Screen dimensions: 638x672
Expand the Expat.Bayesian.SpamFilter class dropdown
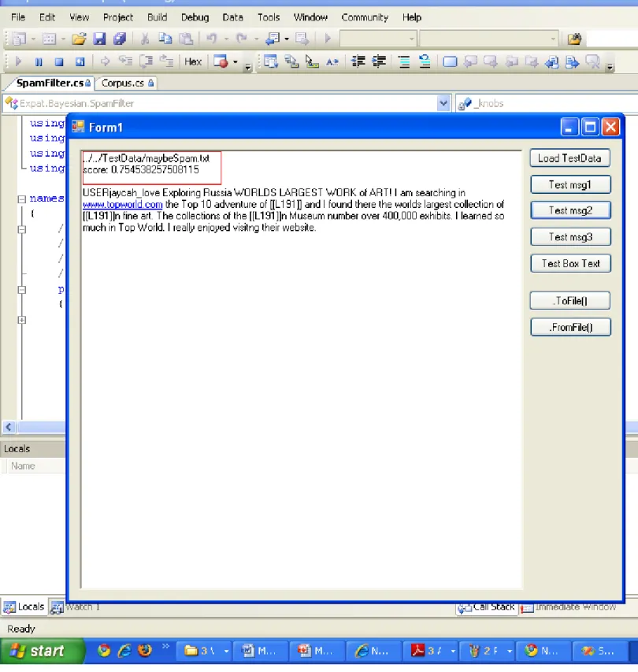[443, 103]
